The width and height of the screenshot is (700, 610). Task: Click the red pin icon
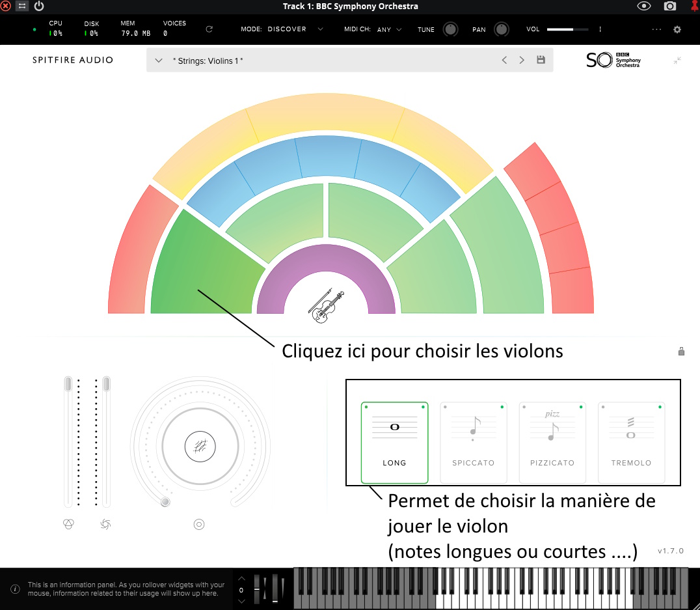695,6
